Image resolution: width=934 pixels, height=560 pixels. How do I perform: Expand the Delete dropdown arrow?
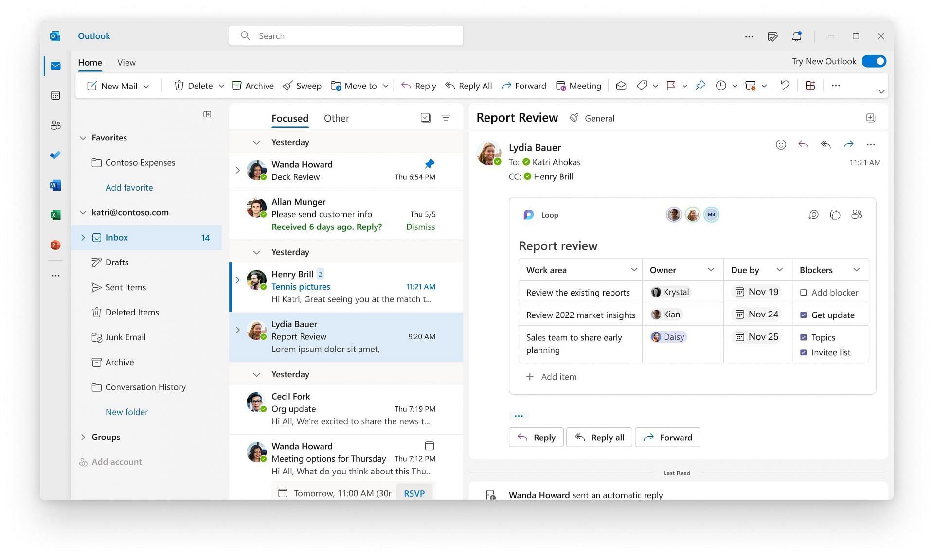(220, 86)
